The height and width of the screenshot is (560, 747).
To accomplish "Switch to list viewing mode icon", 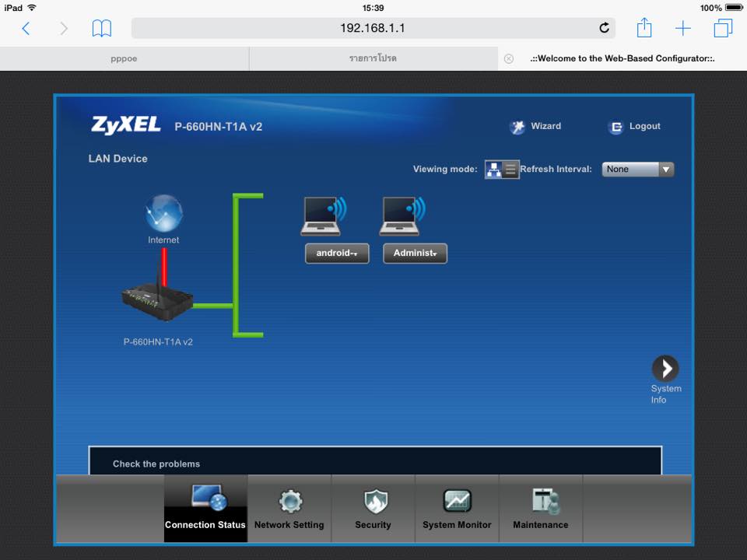I will [510, 169].
